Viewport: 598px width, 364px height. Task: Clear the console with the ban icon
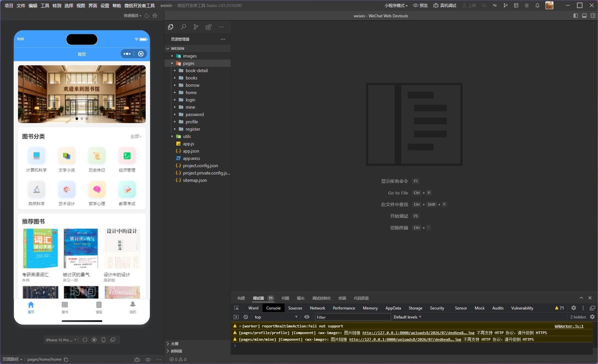246,317
